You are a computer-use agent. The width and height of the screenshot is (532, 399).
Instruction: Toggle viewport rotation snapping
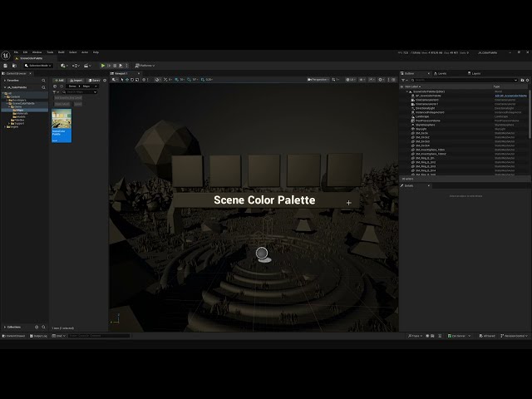pyautogui.click(x=190, y=80)
